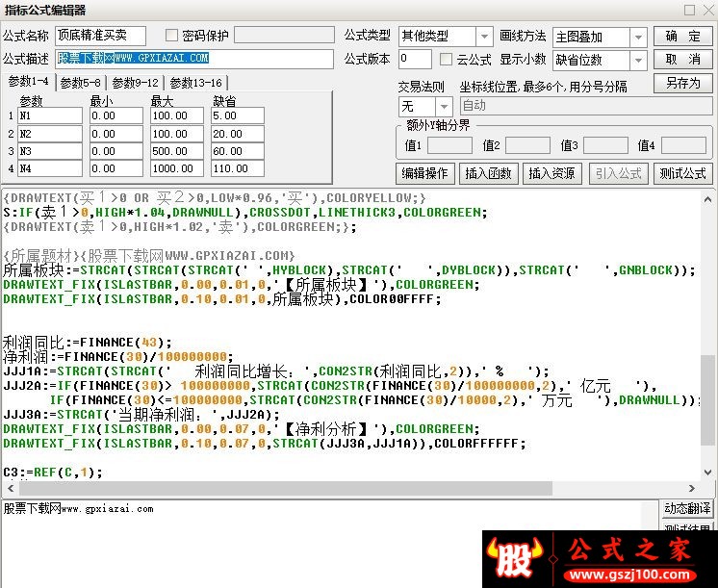Click the 另存为 button
This screenshot has height=588, width=718.
click(682, 83)
